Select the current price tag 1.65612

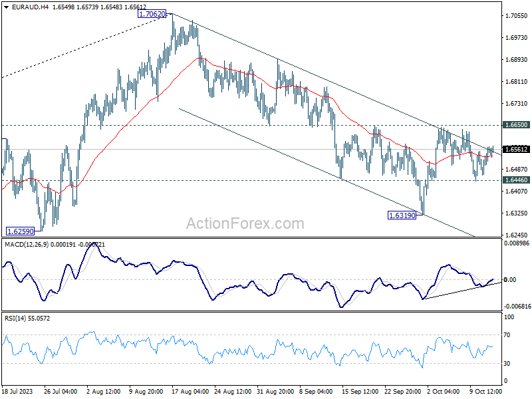(517, 149)
